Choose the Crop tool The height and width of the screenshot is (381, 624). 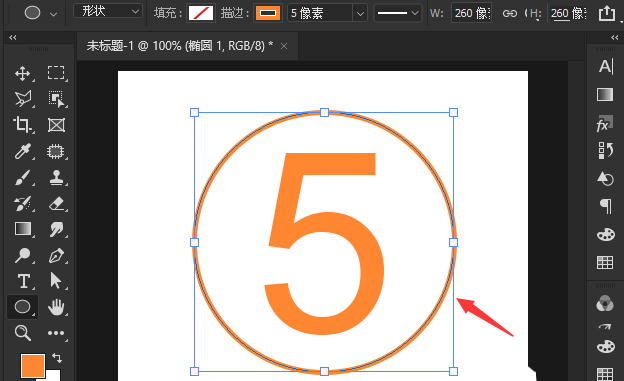[x=22, y=125]
